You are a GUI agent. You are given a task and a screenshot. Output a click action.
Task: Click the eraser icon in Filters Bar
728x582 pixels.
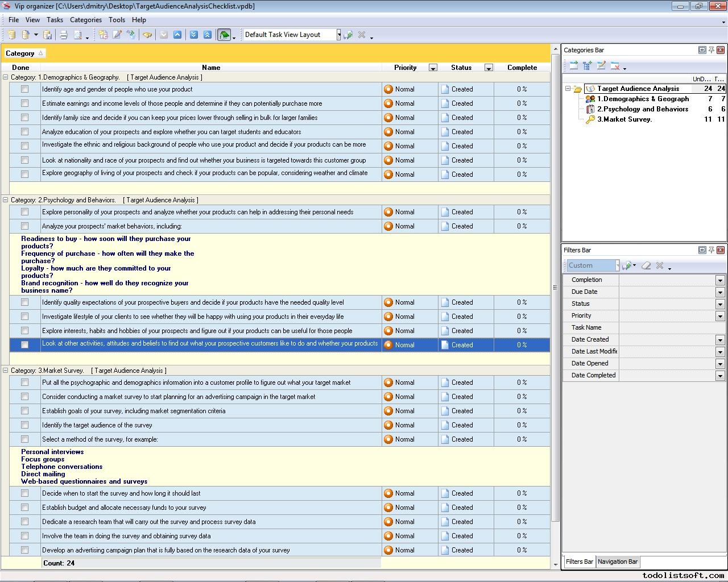point(646,265)
